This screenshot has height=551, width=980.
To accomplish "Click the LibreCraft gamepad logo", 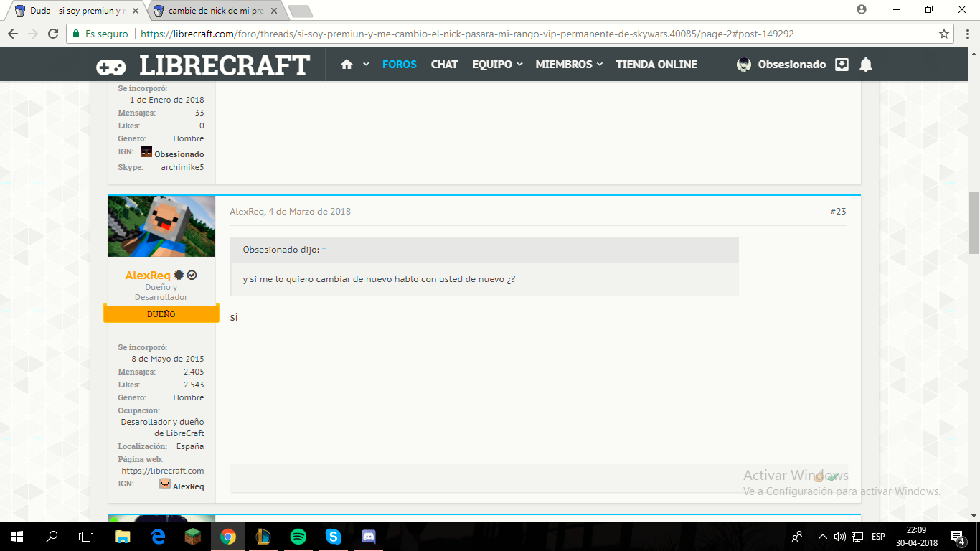I will click(x=111, y=67).
